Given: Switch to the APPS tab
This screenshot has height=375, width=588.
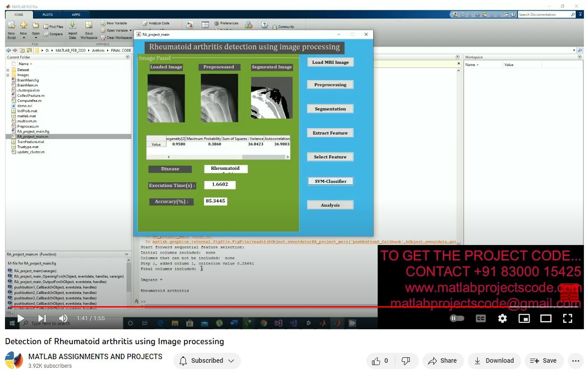Looking at the screenshot, I should [x=76, y=14].
